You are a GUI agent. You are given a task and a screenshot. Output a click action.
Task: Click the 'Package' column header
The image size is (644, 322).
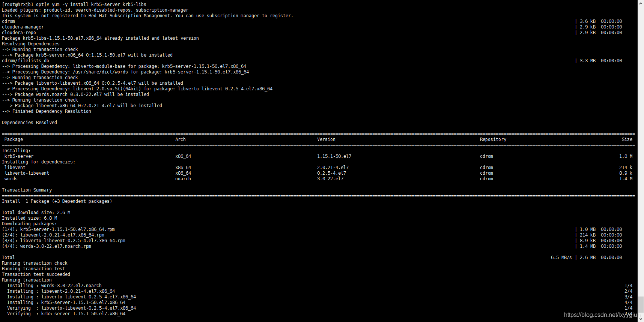(14, 139)
